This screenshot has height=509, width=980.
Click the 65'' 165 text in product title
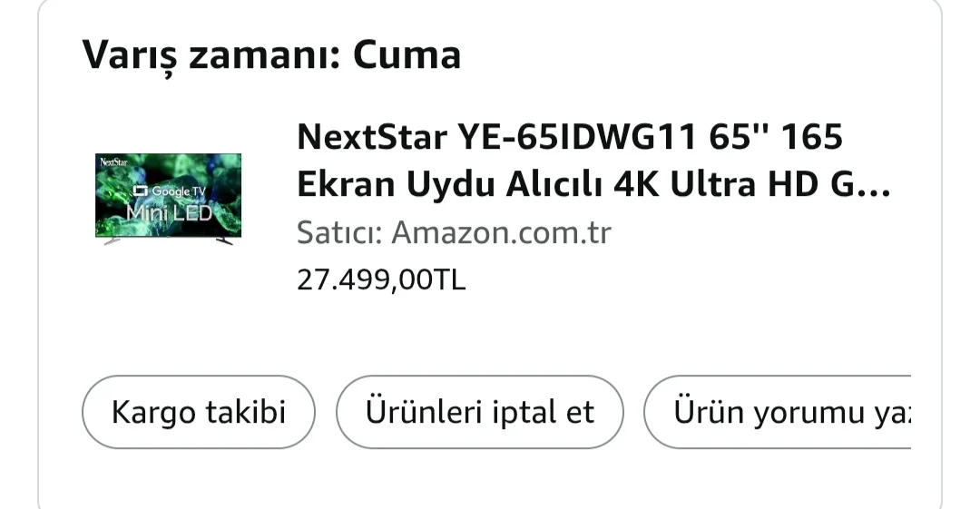776,136
